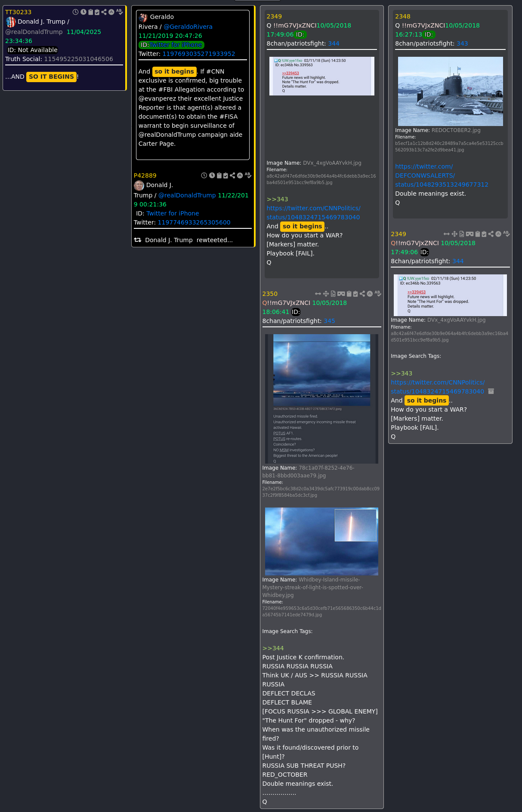Image resolution: width=522 pixels, height=812 pixels.
Task: Open the @GeraldoRivera profile link
Action: point(188,27)
